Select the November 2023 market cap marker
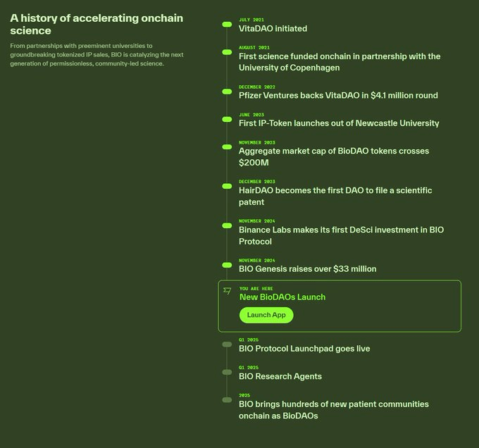 [227, 147]
